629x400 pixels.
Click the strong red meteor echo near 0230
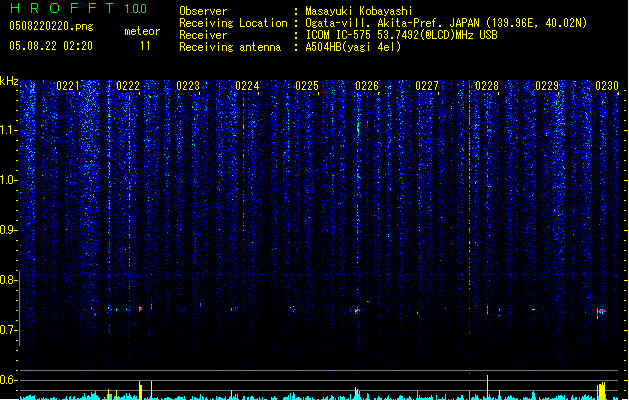(601, 312)
